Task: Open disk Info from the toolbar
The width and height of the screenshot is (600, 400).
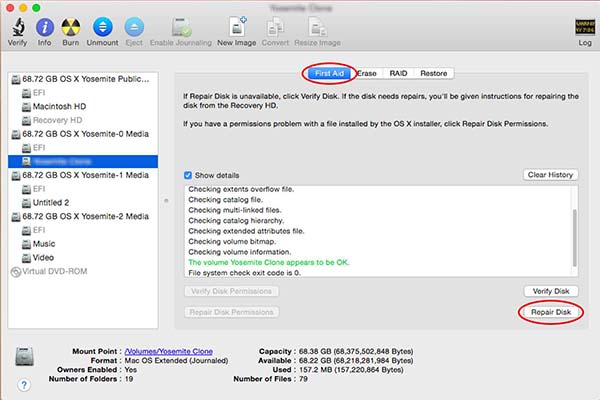Action: [x=45, y=28]
